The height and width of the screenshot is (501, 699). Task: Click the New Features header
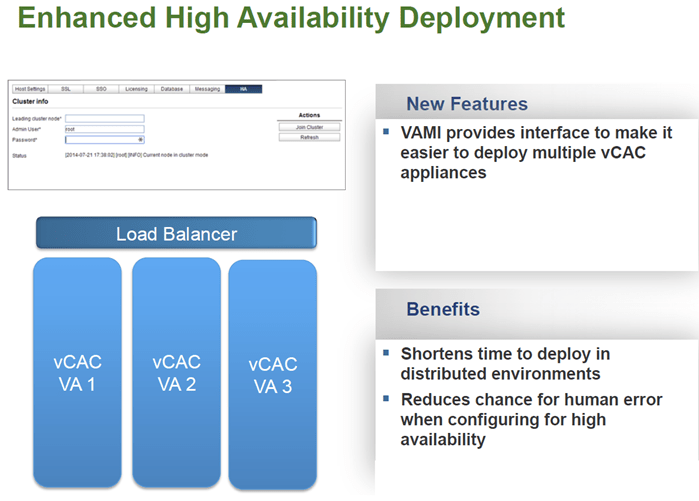466,104
